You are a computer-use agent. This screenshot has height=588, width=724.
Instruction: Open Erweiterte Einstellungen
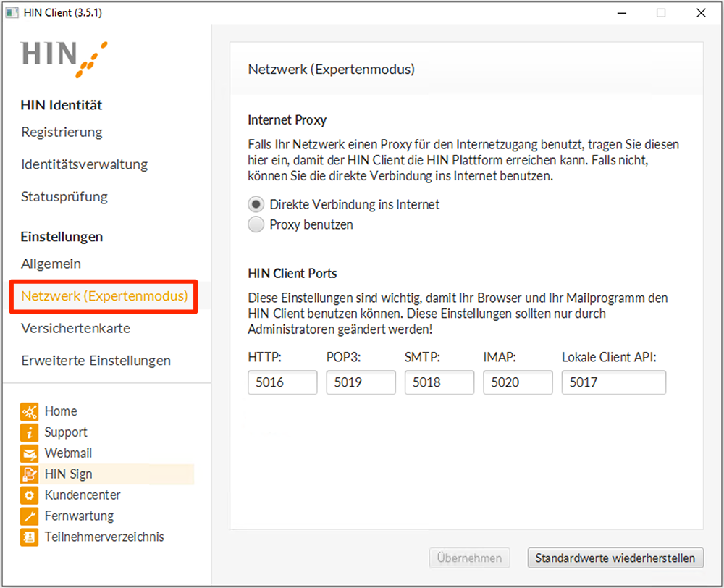(96, 361)
